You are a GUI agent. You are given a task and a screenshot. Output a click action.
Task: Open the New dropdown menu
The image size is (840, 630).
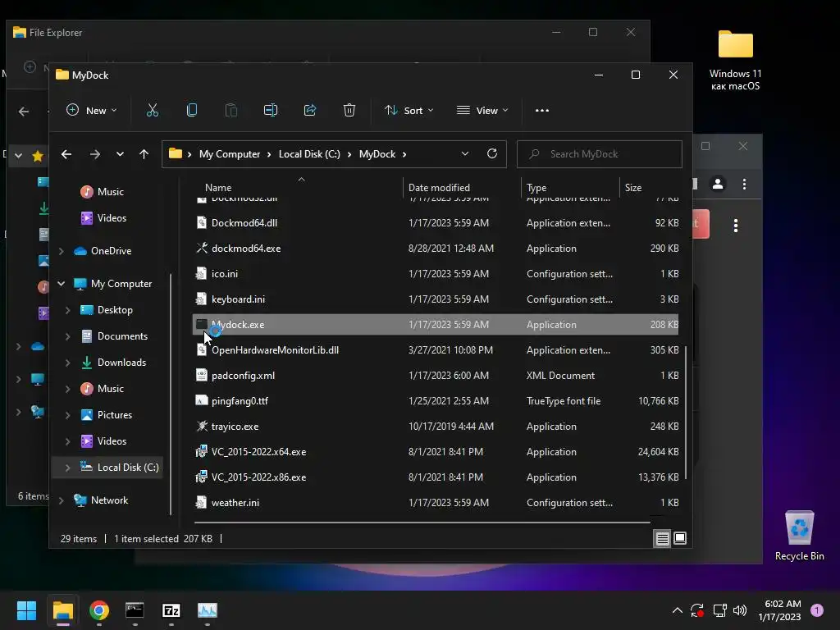coord(92,111)
